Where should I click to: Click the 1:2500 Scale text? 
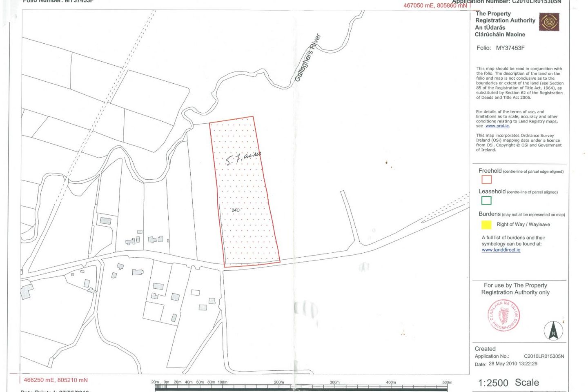(x=508, y=383)
